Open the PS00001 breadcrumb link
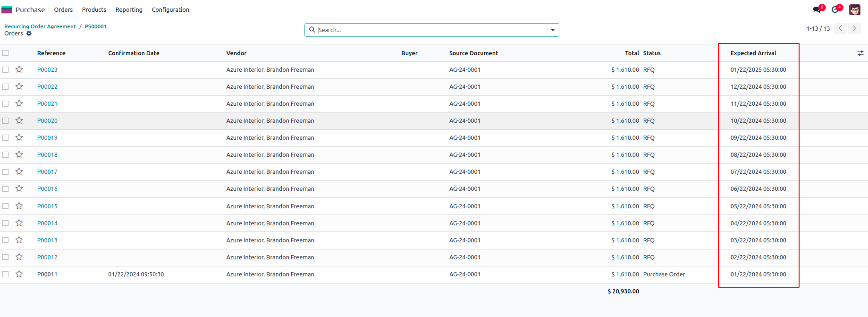 (96, 26)
